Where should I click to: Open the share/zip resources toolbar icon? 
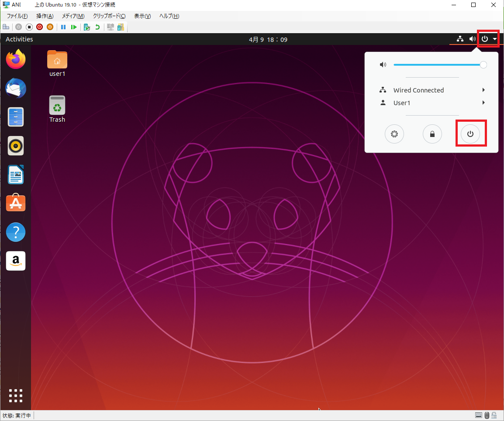121,27
